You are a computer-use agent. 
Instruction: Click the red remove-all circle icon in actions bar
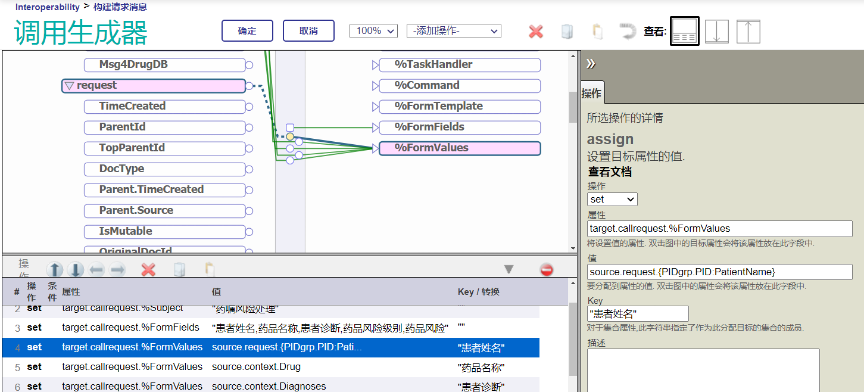coord(546,270)
